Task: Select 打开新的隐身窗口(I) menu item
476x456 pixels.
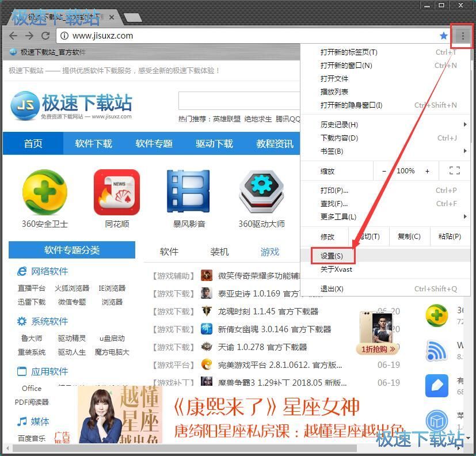Action: tap(386, 105)
